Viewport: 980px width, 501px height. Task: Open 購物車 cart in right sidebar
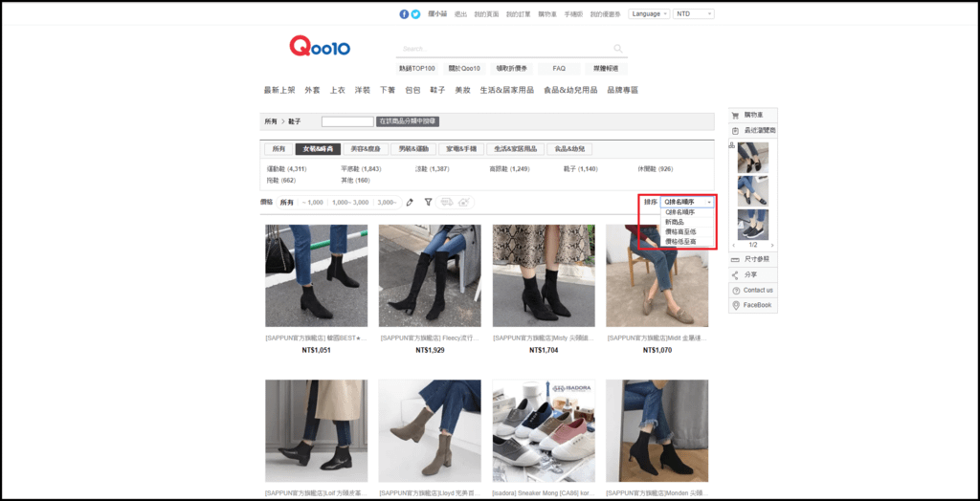click(x=753, y=115)
